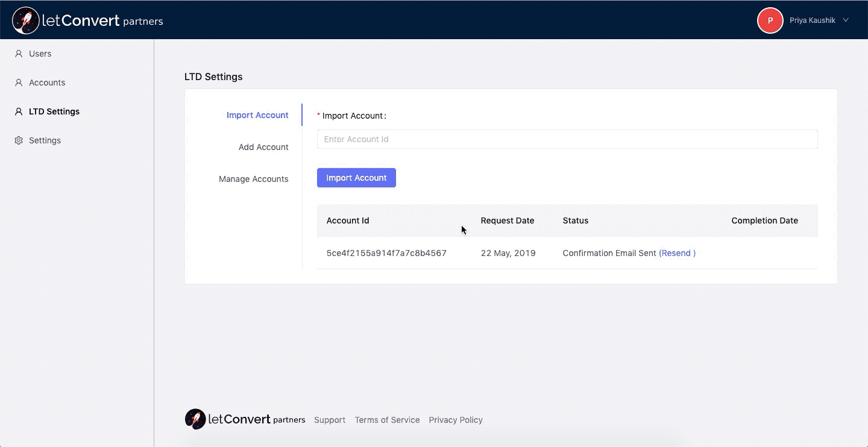Screen dimensions: 868x447
Task: Click the Settings gear icon
Action: 19,140
